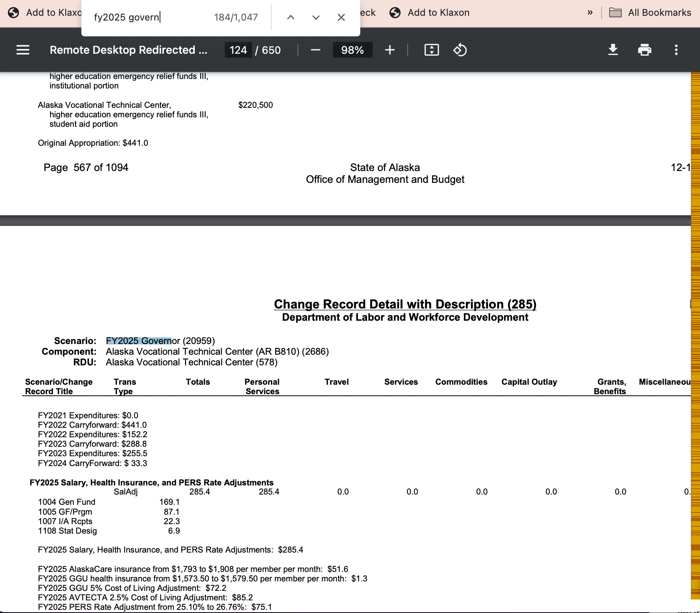Image resolution: width=700 pixels, height=613 pixels.
Task: Open the PDF more actions menu
Action: pyautogui.click(x=676, y=50)
